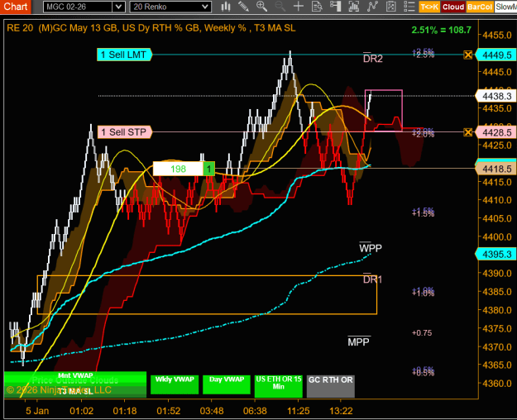Toggle the BarCol bar coloring button
The image size is (517, 420).
[x=480, y=7]
